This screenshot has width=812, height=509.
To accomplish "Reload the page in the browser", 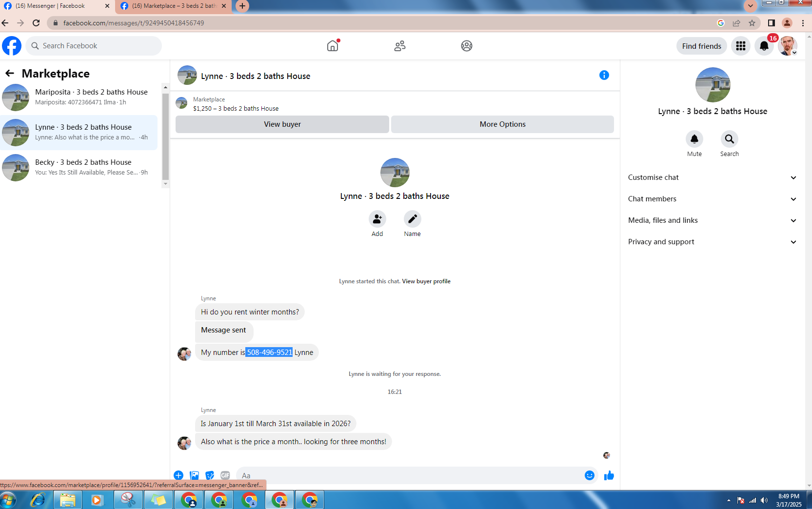I will click(x=36, y=23).
